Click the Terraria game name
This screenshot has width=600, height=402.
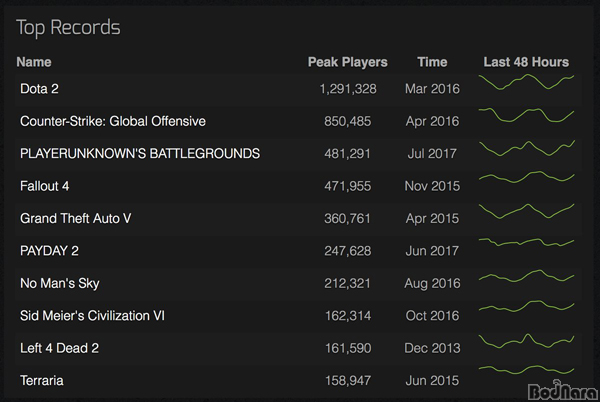click(x=42, y=381)
